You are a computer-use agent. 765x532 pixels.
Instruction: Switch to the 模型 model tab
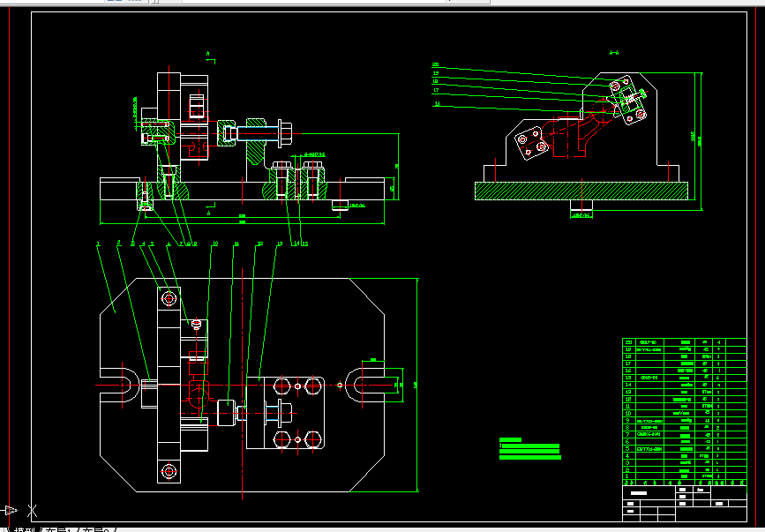pyautogui.click(x=25, y=529)
